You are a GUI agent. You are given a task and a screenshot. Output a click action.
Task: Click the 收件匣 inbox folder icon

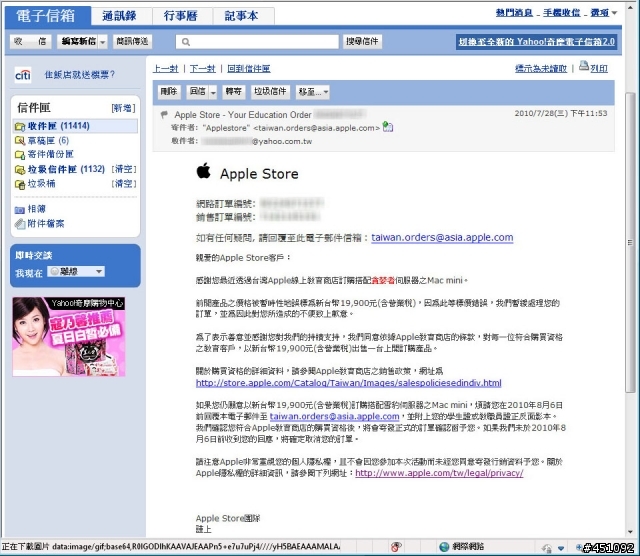point(20,126)
